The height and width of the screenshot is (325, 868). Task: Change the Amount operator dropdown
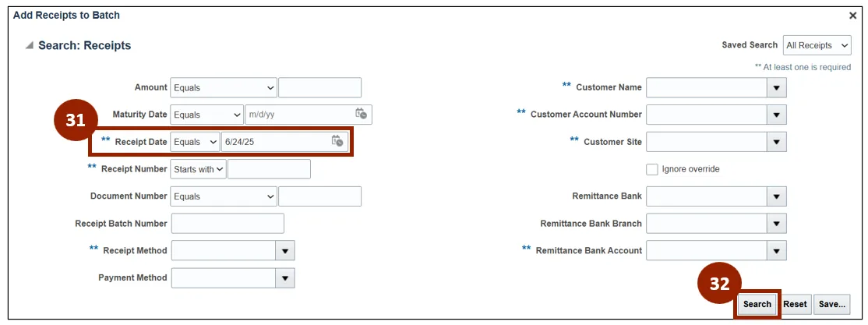[x=224, y=88]
